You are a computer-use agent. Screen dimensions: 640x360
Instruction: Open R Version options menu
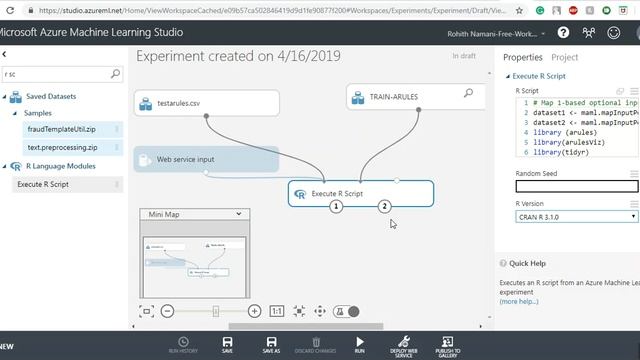point(634,204)
